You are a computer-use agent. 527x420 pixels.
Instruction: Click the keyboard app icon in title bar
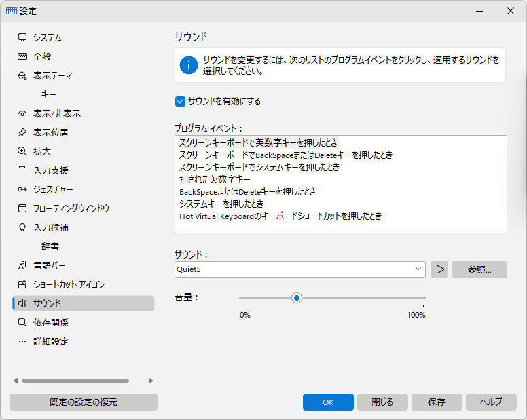[x=12, y=11]
